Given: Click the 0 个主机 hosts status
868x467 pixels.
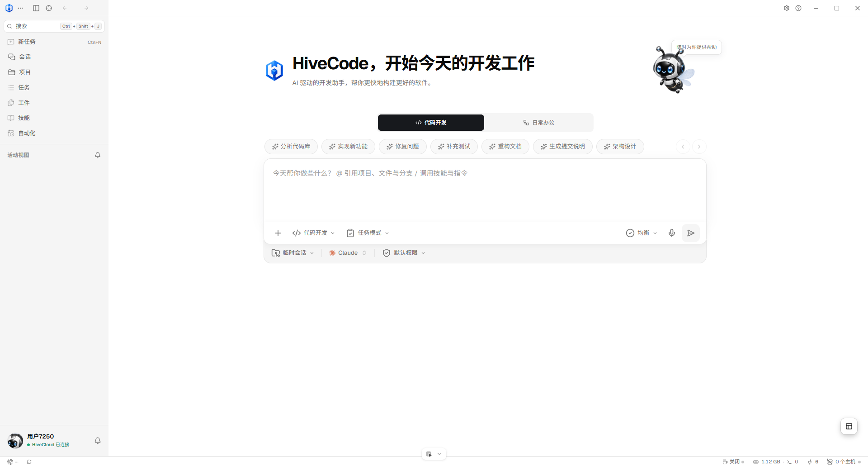Looking at the screenshot, I should (x=844, y=462).
